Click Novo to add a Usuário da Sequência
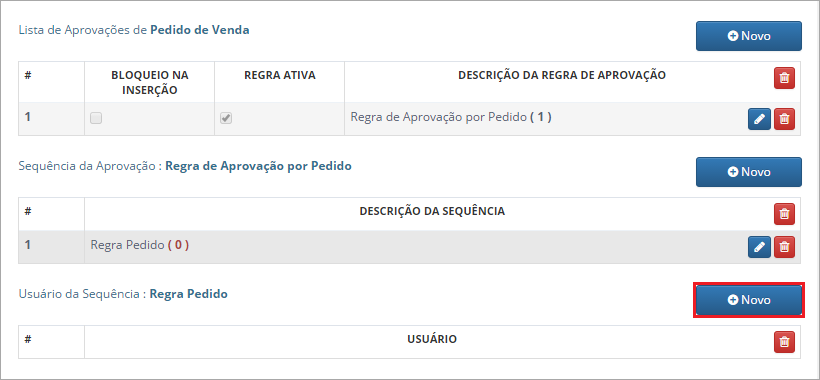 [x=748, y=300]
